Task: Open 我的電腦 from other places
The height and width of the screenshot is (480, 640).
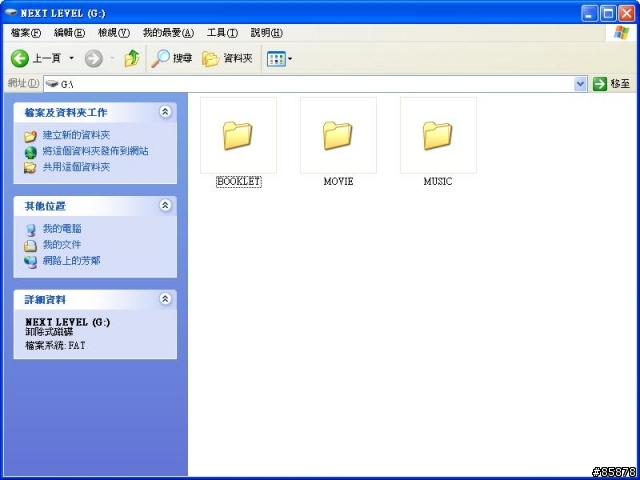Action: click(x=62, y=229)
